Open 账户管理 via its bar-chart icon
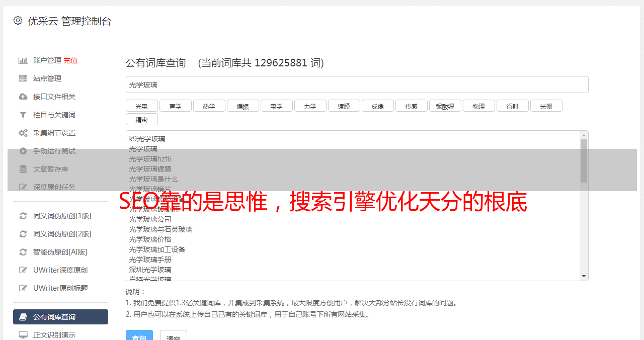 pyautogui.click(x=23, y=60)
